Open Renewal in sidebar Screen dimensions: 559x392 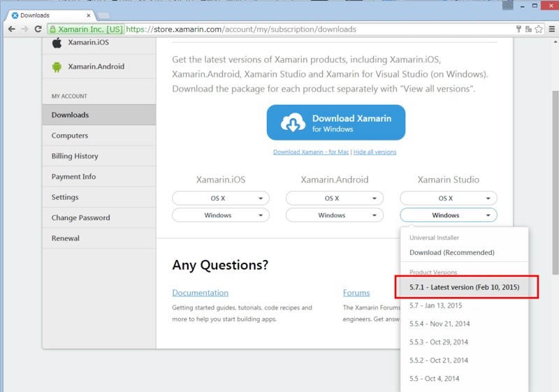[99, 238]
